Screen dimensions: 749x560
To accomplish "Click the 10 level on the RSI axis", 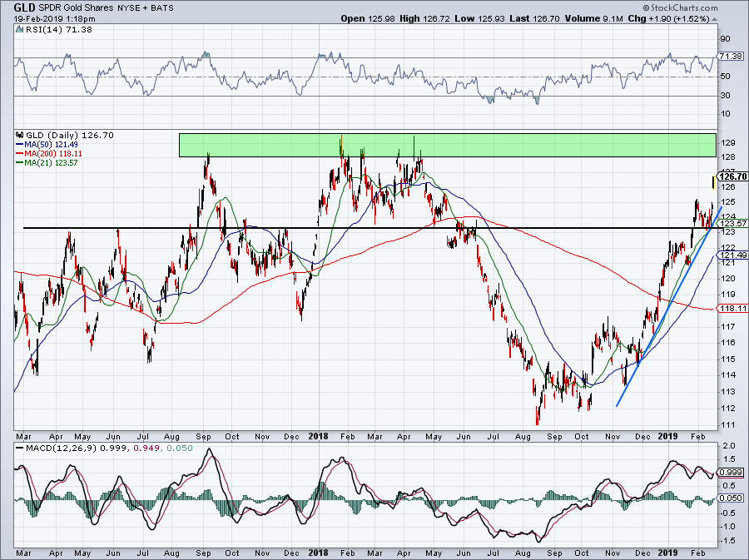I will (725, 114).
